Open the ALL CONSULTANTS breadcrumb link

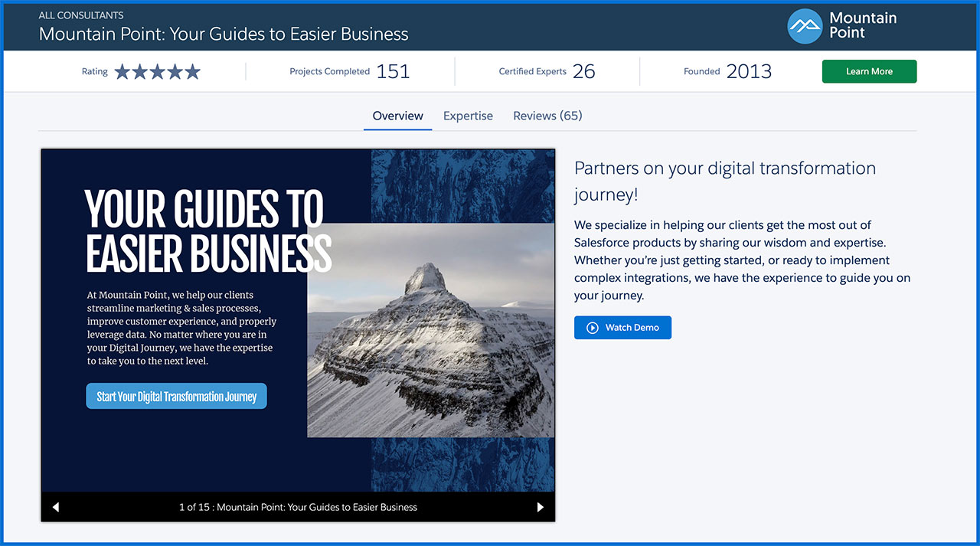point(81,15)
